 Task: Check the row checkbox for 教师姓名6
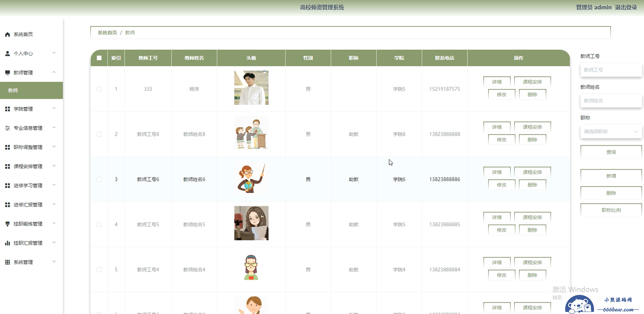coord(99,180)
